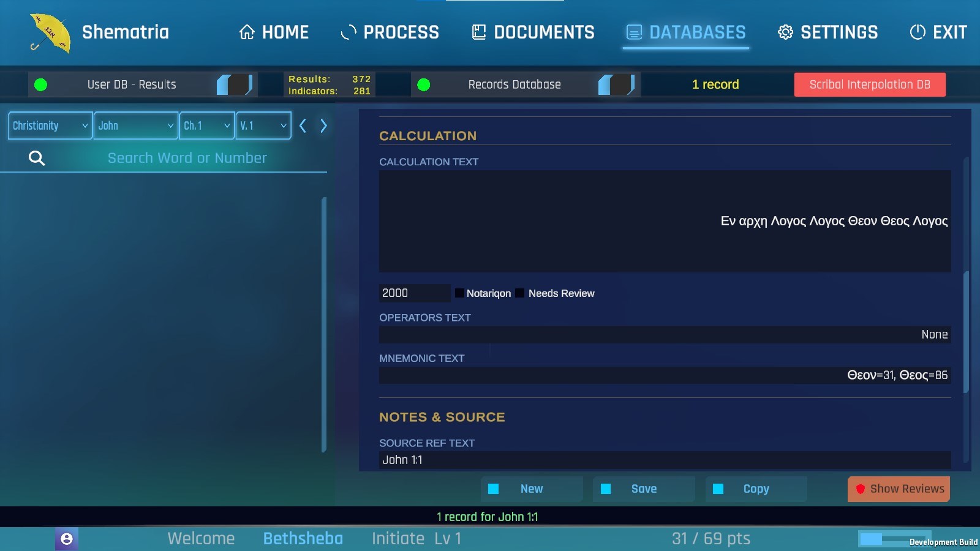
Task: Click the '1 record' count label
Action: [x=715, y=84]
